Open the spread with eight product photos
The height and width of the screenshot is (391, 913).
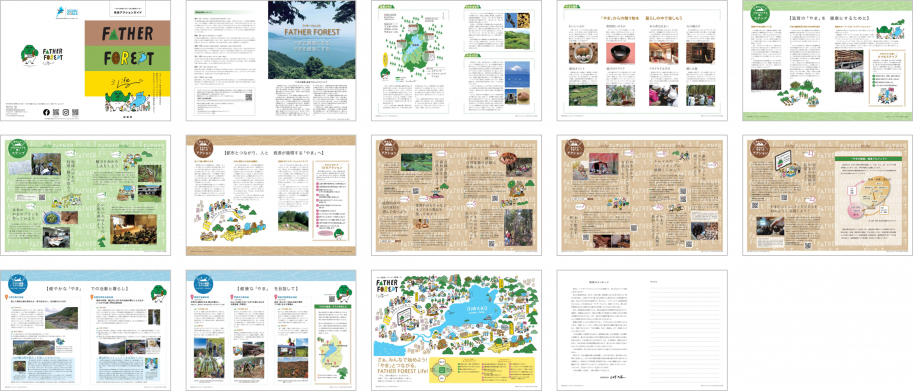tap(642, 61)
